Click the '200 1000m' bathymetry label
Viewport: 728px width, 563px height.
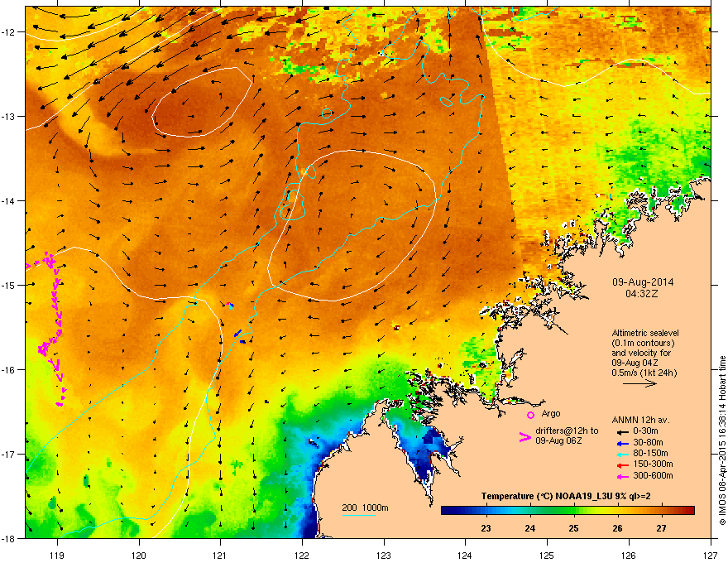[365, 508]
